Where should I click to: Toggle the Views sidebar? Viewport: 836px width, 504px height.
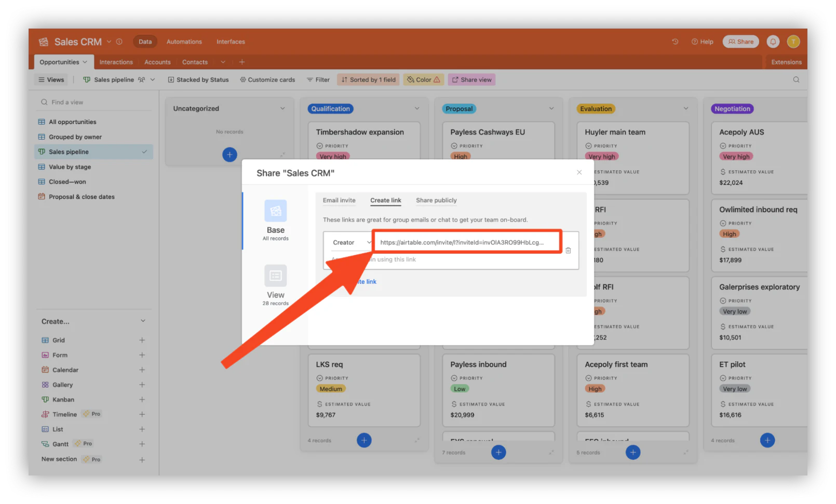tap(51, 79)
